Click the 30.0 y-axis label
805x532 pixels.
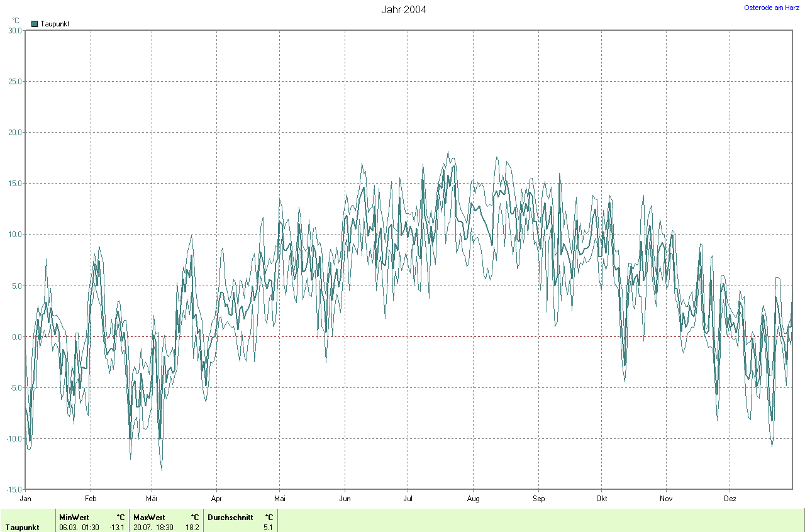(14, 31)
